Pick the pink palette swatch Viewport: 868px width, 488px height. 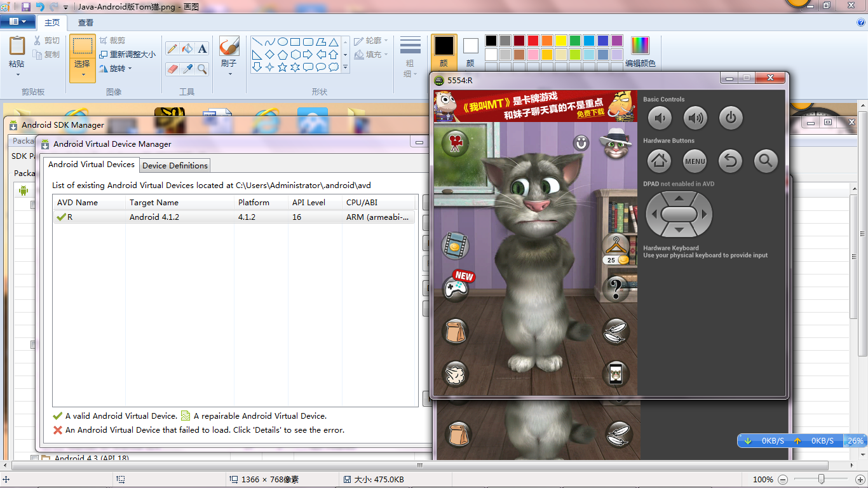tap(532, 55)
